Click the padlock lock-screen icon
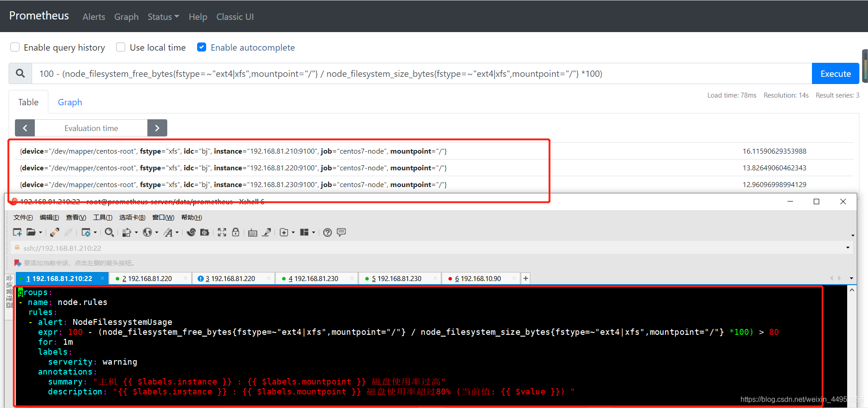This screenshot has width=868, height=408. tap(236, 232)
